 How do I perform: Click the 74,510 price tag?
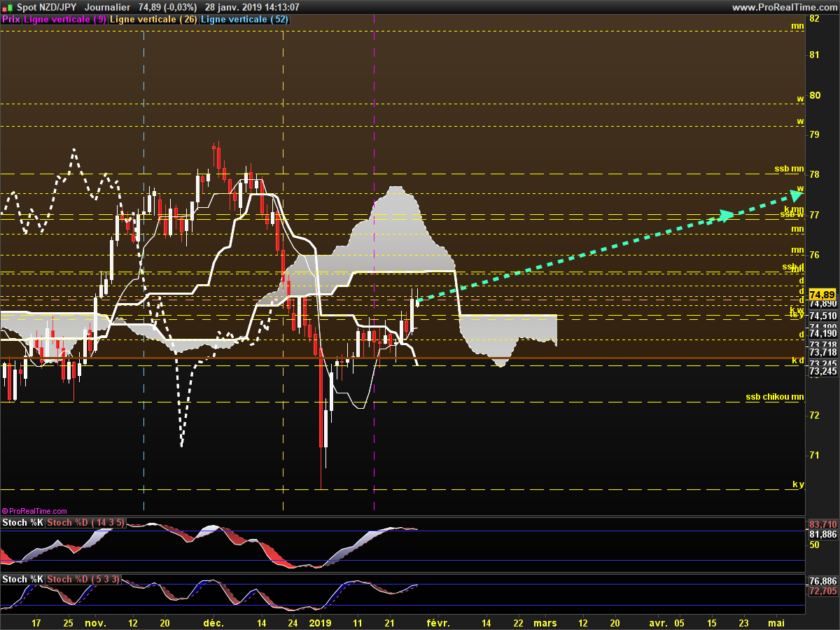pyautogui.click(x=822, y=316)
